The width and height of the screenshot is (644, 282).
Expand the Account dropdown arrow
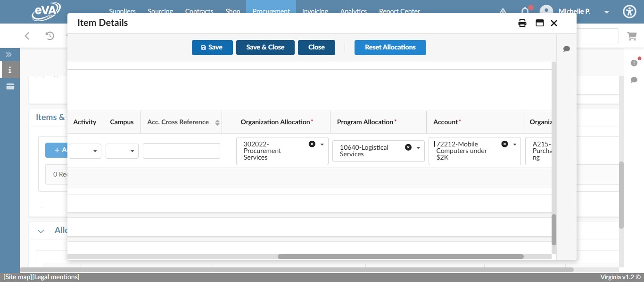(x=515, y=145)
